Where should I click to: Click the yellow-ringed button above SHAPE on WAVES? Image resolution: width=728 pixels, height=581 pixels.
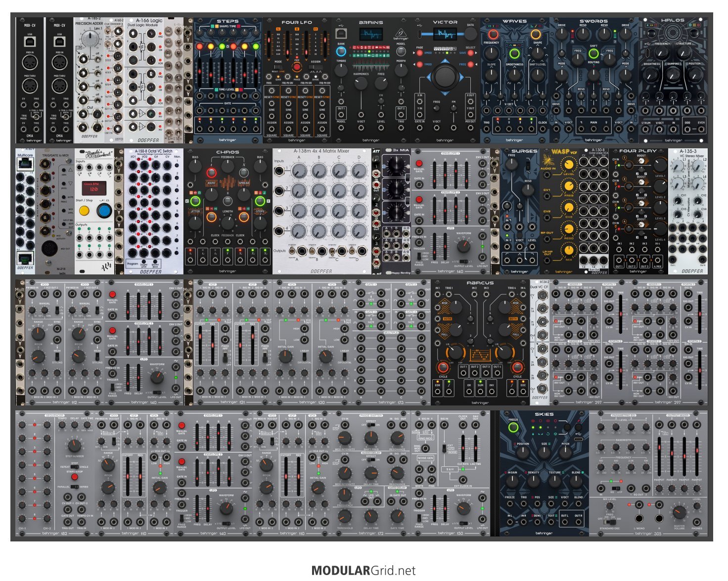tap(536, 35)
